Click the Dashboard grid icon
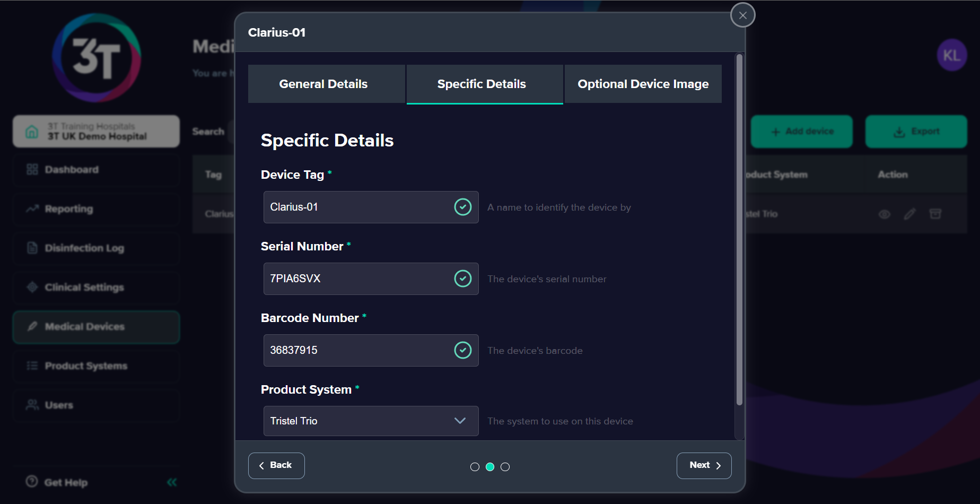Viewport: 980px width, 504px height. tap(32, 169)
